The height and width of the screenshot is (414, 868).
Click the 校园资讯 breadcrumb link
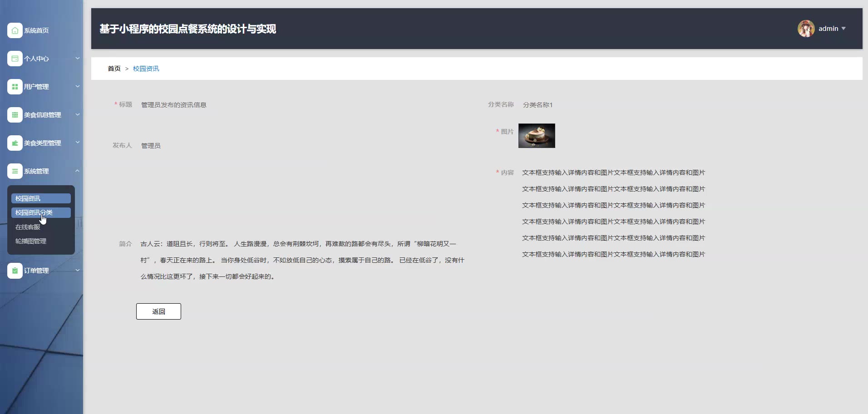pos(146,69)
